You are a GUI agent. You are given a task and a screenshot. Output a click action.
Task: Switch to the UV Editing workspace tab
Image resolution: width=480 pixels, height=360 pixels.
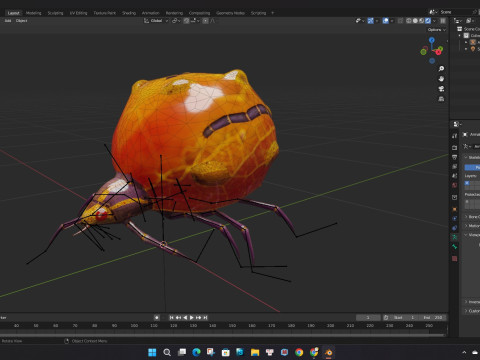(78, 13)
